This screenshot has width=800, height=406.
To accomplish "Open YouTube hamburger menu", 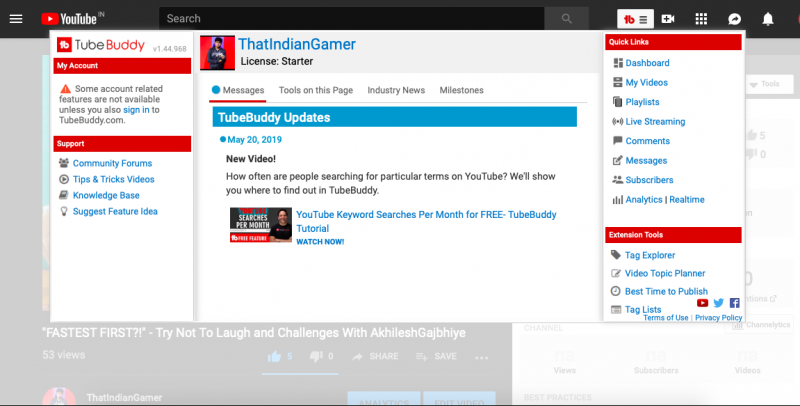I will point(16,18).
